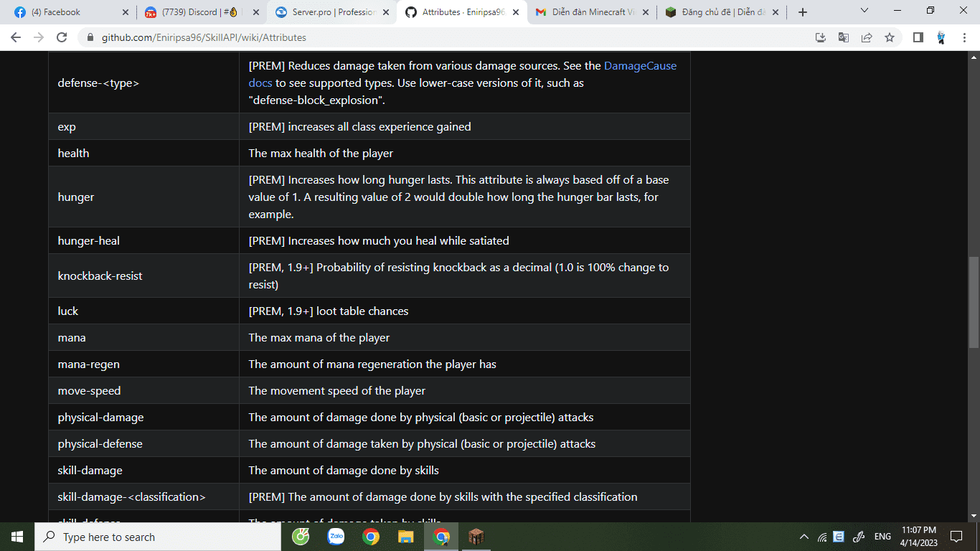
Task: Expand the tab search dropdown arrow
Action: (864, 11)
